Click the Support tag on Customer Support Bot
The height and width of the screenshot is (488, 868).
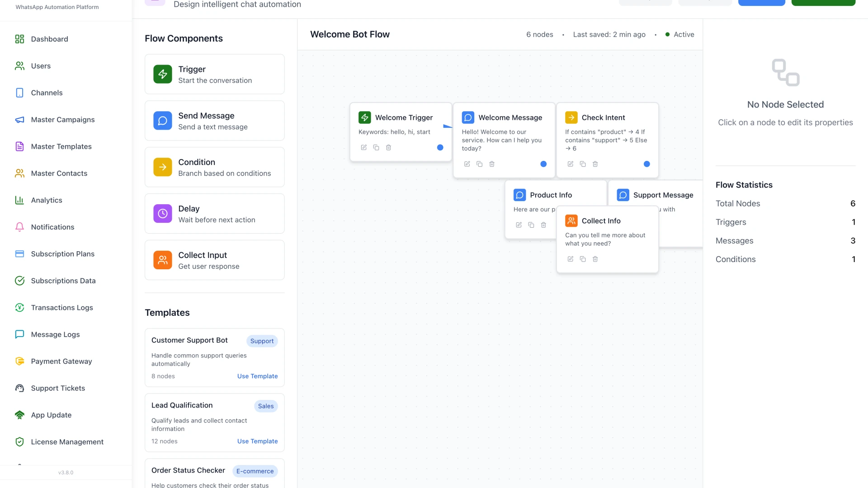[262, 341]
